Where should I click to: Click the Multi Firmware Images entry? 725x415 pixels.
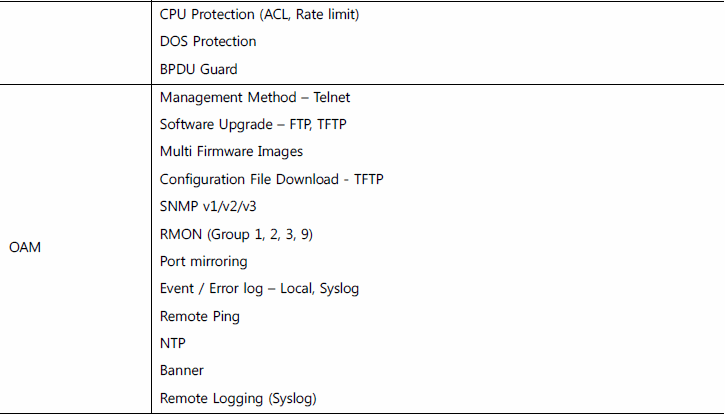(x=231, y=152)
